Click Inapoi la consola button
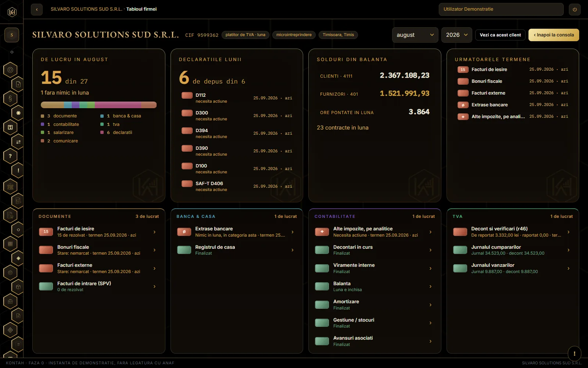Viewport: 588px width, 368px height. [x=554, y=35]
